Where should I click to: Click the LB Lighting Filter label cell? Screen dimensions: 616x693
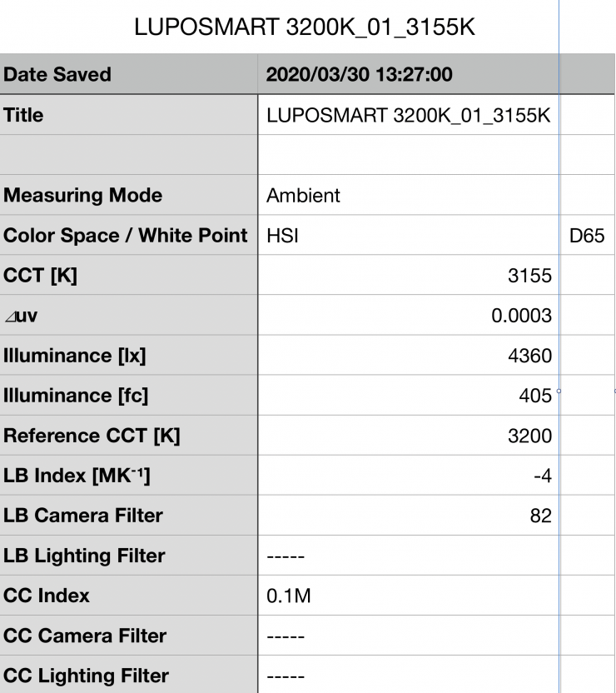[x=84, y=556]
